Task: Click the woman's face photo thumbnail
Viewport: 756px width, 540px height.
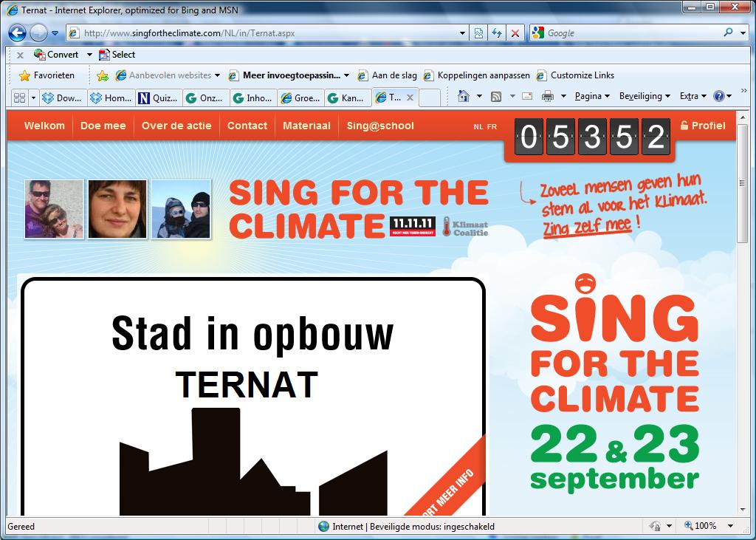Action: pyautogui.click(x=117, y=209)
